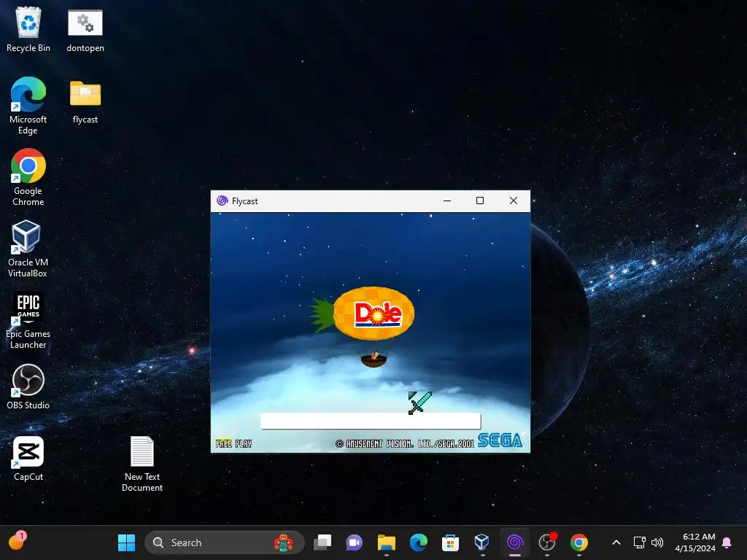Click the search highlight flower icon

tap(284, 542)
